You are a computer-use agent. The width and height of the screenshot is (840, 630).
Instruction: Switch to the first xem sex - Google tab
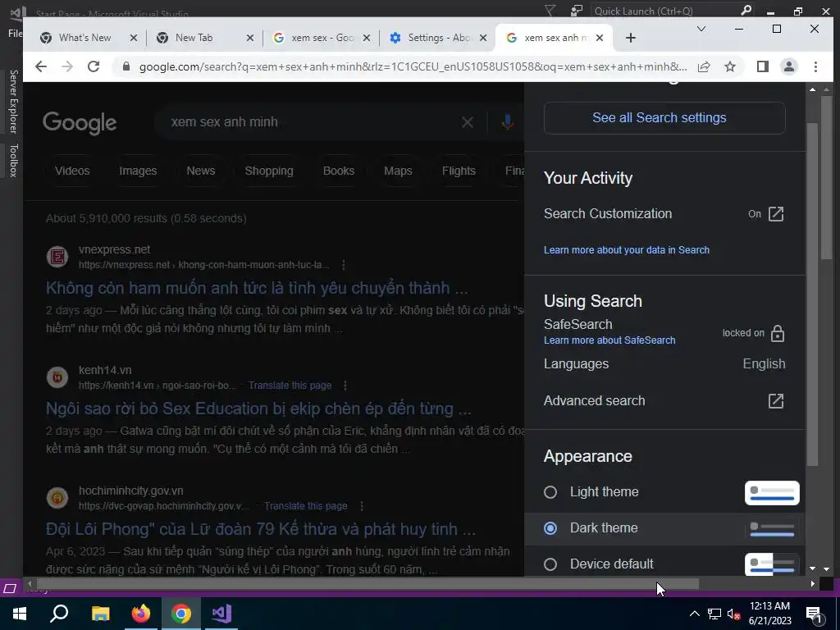(322, 38)
